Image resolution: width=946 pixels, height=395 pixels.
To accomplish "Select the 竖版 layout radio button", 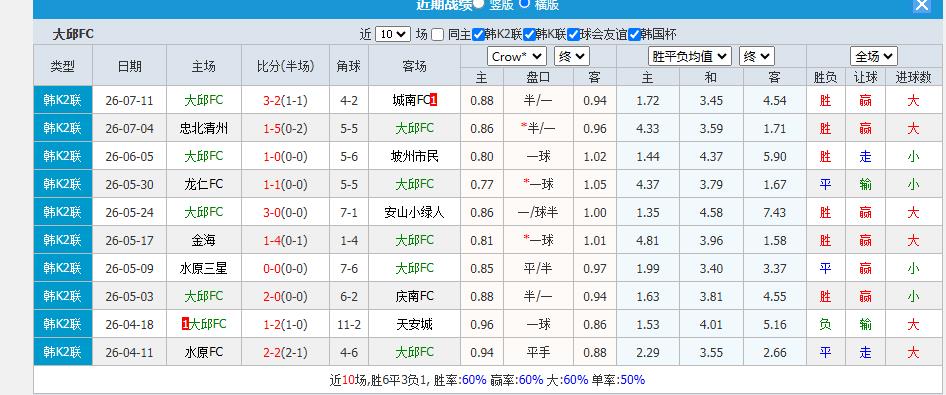I will (478, 4).
